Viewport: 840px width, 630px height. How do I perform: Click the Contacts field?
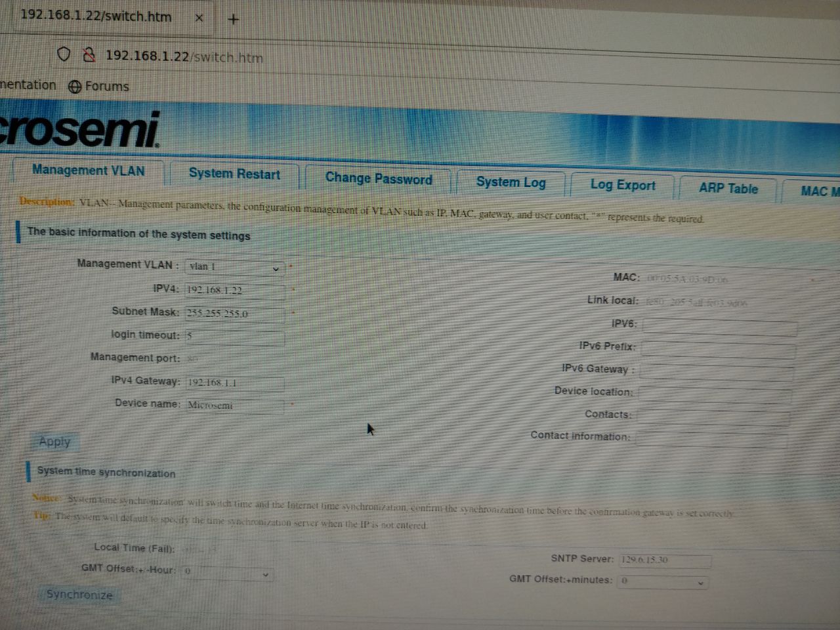tap(713, 417)
